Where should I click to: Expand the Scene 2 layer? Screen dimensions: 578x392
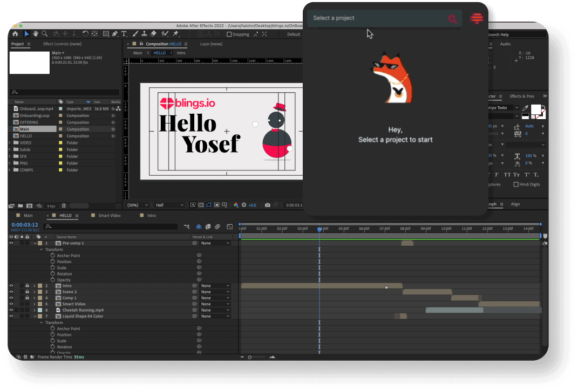pyautogui.click(x=35, y=292)
